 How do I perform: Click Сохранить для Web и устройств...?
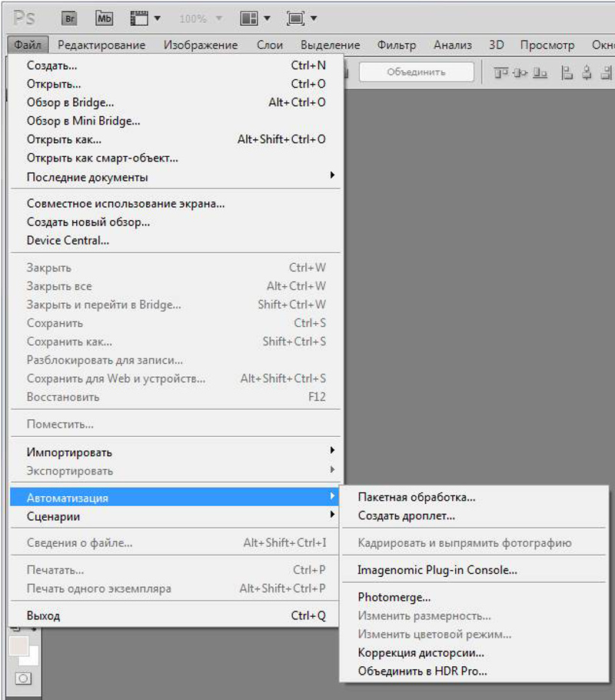175,378
